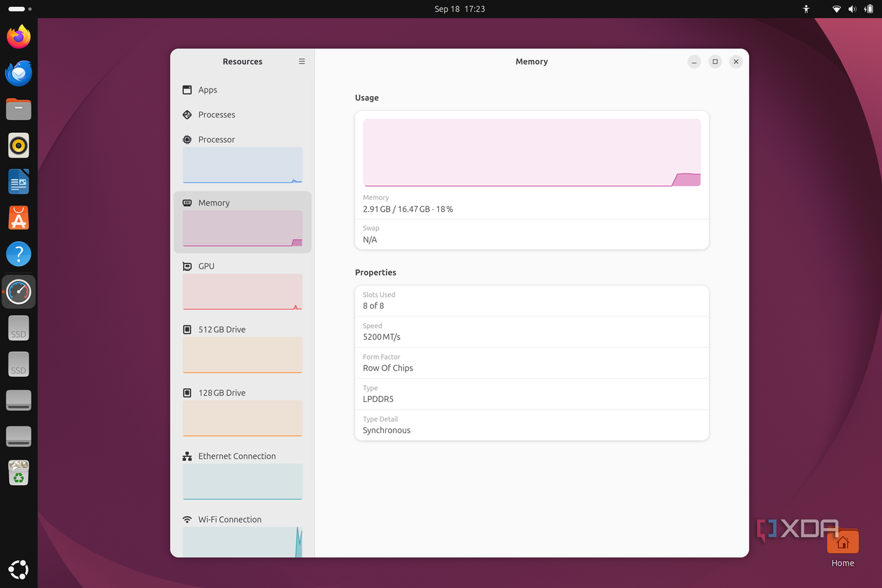The width and height of the screenshot is (882, 588).
Task: Open the upper removable drive dock icon
Action: click(19, 401)
